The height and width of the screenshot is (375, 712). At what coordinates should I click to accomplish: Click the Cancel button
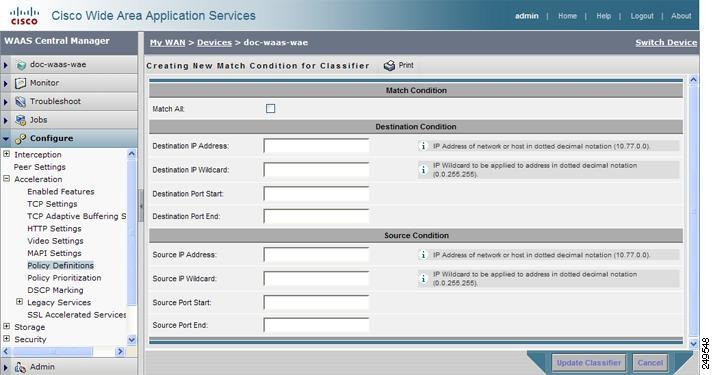(x=650, y=363)
